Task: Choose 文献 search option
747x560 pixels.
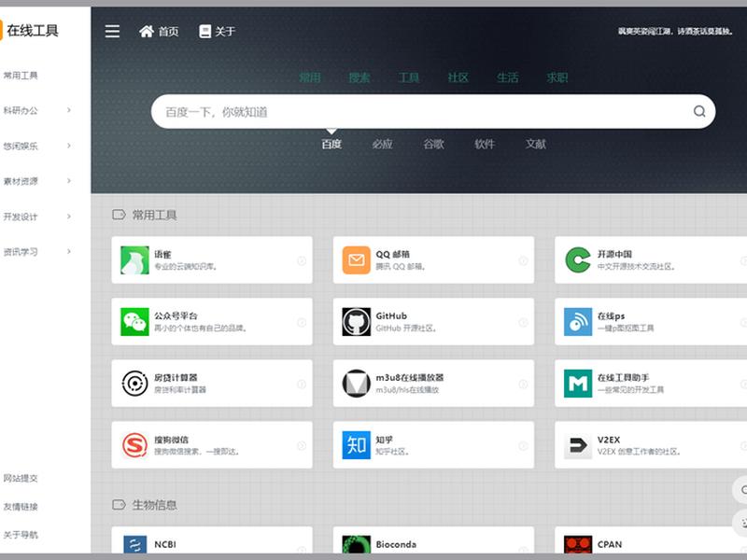Action: pyautogui.click(x=535, y=144)
